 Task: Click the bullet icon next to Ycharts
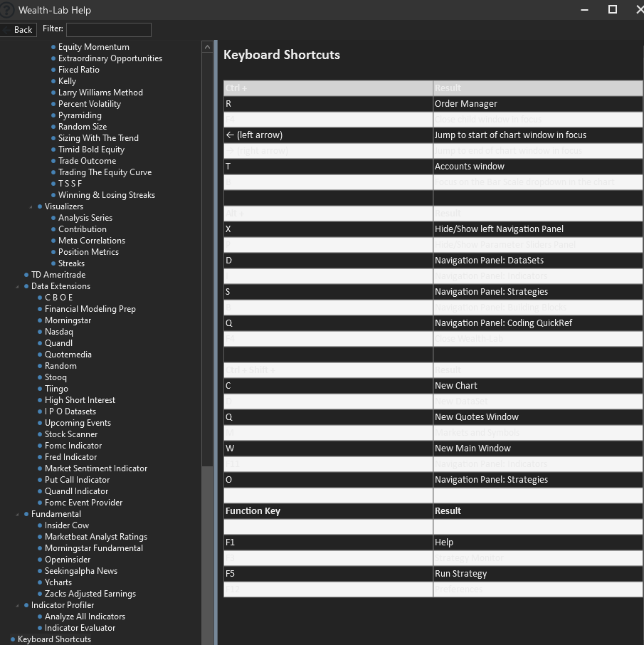40,582
